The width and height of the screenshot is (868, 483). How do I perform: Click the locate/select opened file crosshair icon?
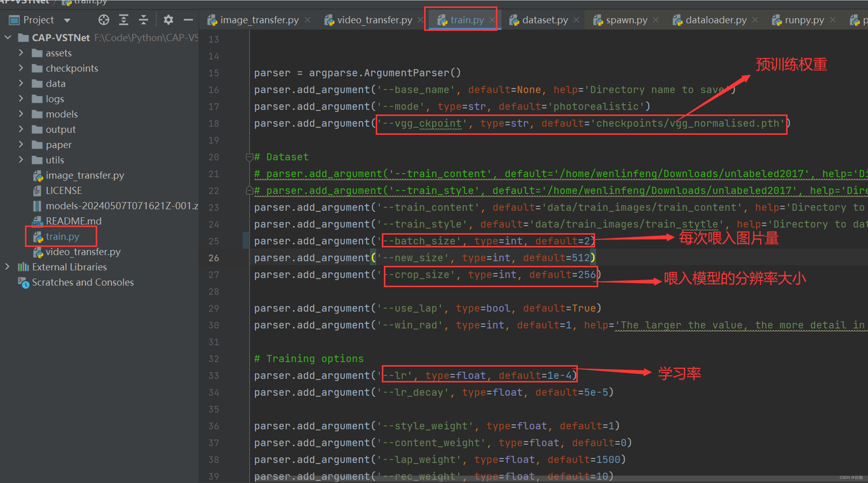(103, 20)
